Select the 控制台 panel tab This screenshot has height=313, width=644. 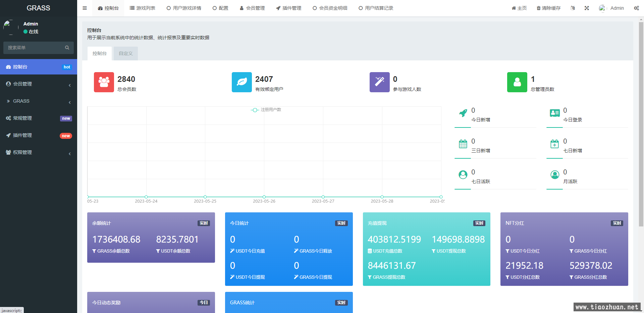pyautogui.click(x=100, y=53)
